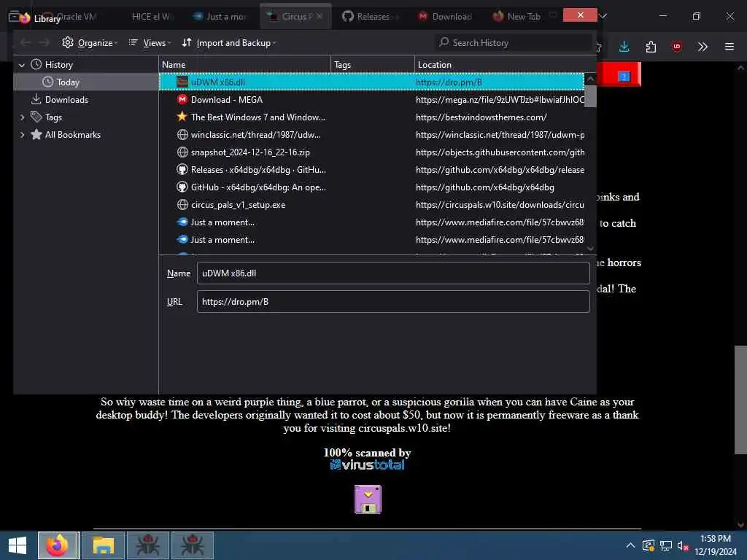Click globe icon of circus_pals setup entry
Image resolution: width=747 pixels, height=560 pixels.
[182, 205]
